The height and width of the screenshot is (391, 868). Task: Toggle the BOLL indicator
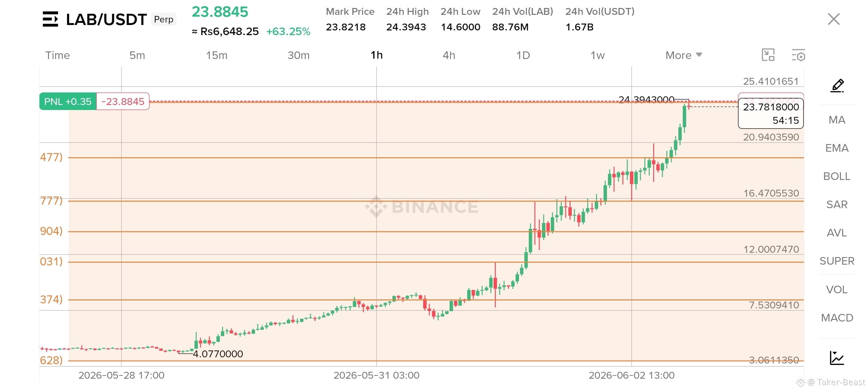[837, 176]
